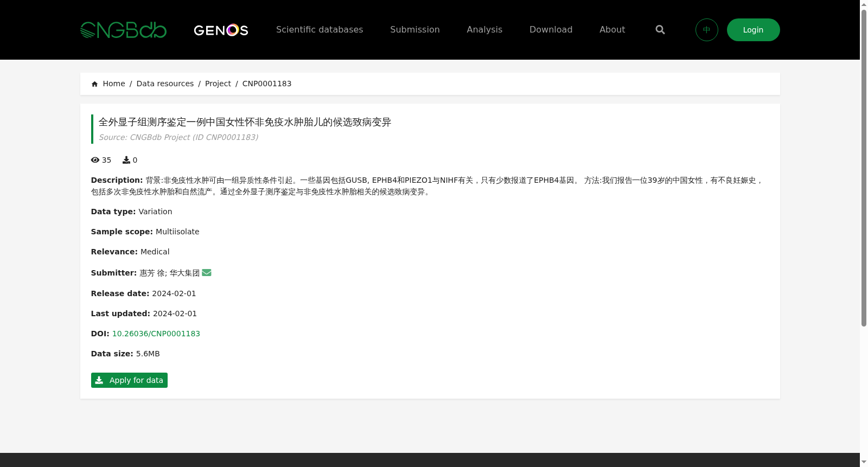Open the Download menu
868x467 pixels.
551,30
